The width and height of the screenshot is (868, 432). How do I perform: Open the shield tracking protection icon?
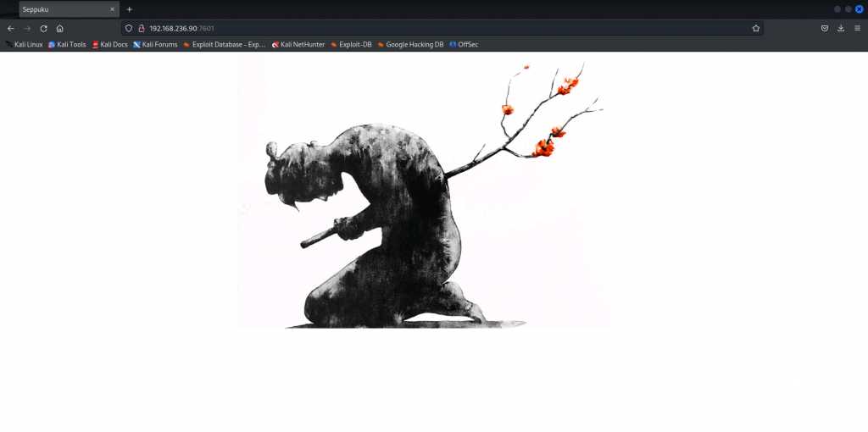click(129, 28)
